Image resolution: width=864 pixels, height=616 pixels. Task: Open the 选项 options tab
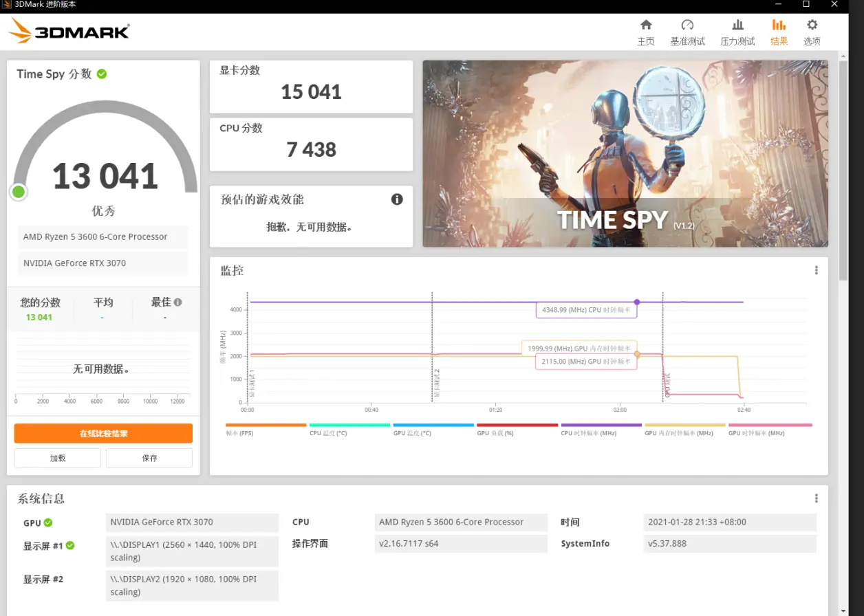812,32
